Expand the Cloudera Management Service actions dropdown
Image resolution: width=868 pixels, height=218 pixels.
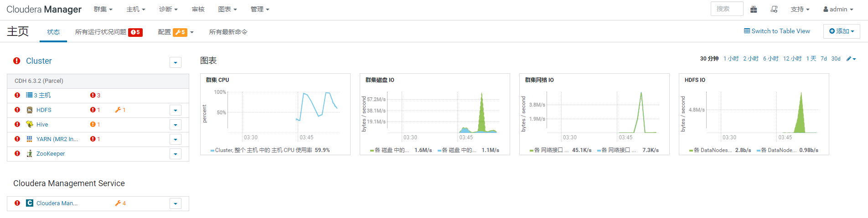click(176, 203)
